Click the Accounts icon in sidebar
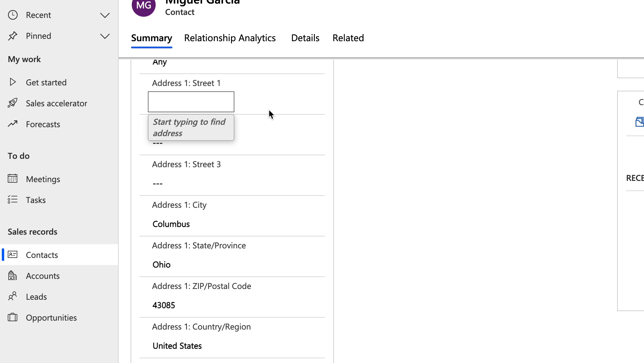Image resolution: width=644 pixels, height=363 pixels. [x=12, y=276]
